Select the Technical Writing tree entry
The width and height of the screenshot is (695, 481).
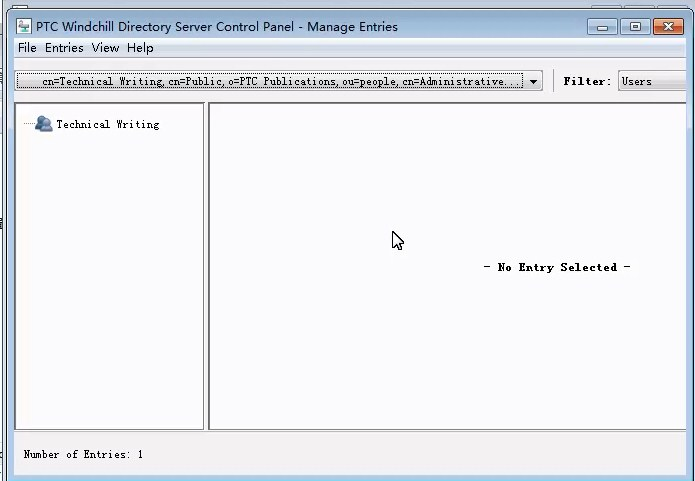(x=108, y=125)
